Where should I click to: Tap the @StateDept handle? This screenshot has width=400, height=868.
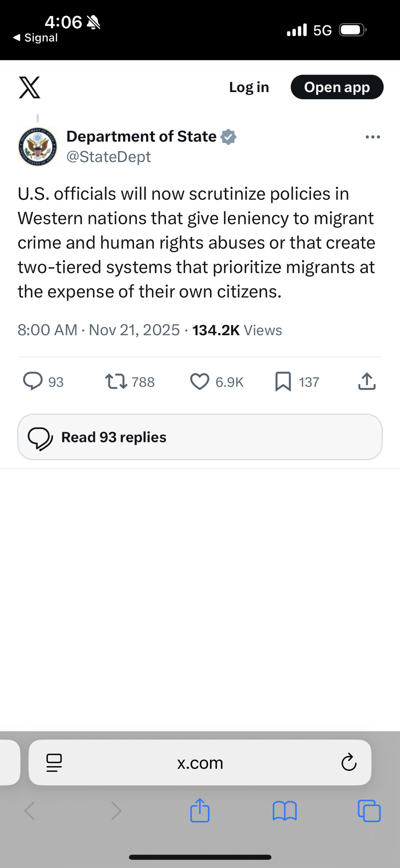pyautogui.click(x=108, y=157)
